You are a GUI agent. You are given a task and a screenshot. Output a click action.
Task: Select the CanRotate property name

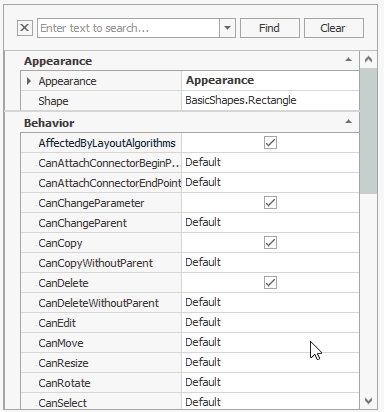click(x=64, y=383)
